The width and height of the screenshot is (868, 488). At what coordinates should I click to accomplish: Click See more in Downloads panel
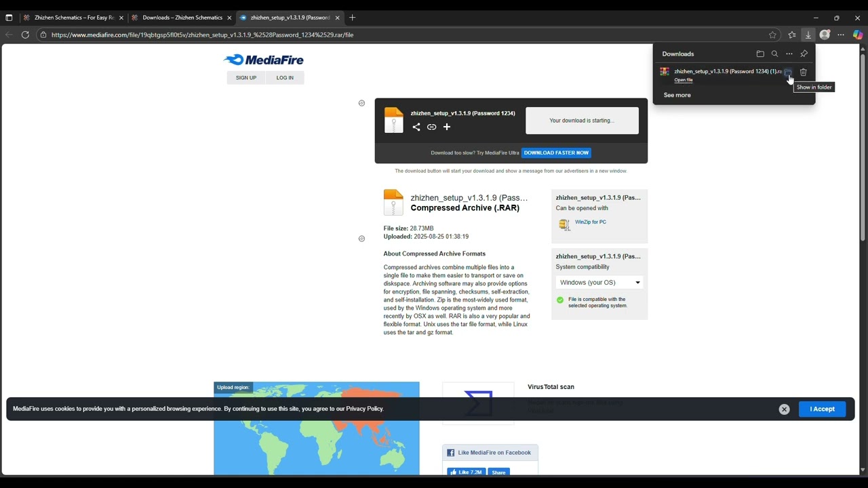click(677, 95)
